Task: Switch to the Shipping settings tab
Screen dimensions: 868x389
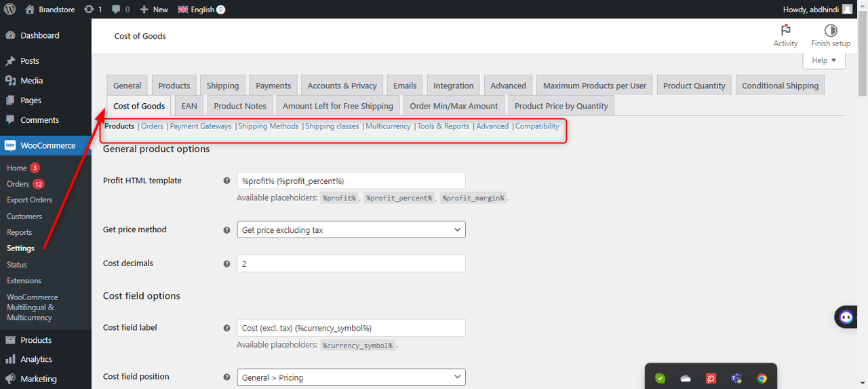Action: click(x=222, y=86)
